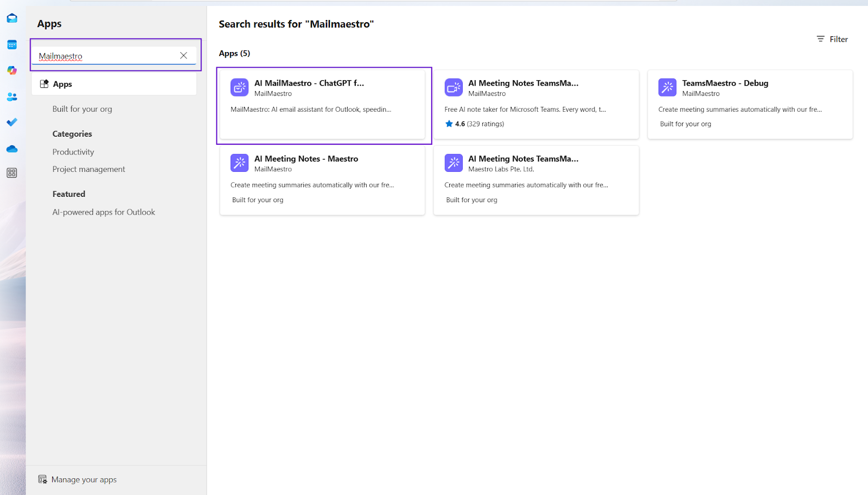Open the Filter options
Screen dimensions: 868x495
[832, 39]
